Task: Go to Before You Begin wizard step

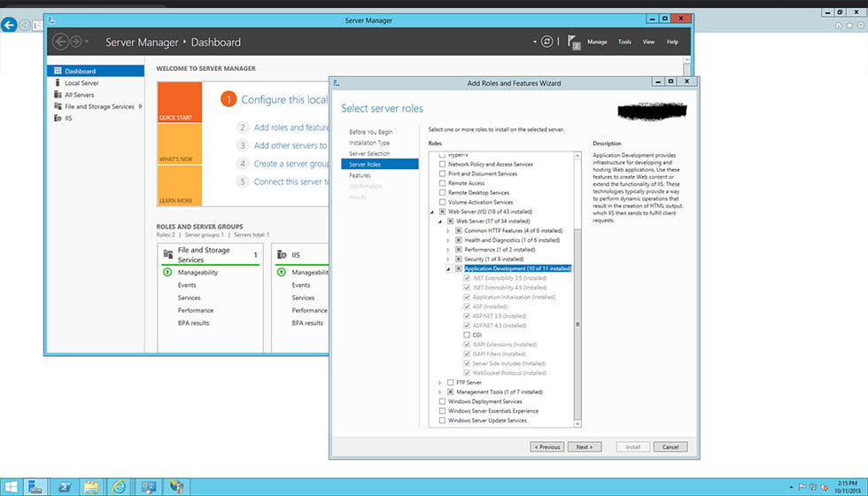Action: tap(371, 132)
